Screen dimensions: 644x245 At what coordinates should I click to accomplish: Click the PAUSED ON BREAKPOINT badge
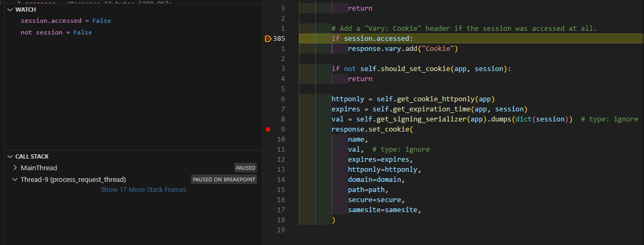[224, 179]
